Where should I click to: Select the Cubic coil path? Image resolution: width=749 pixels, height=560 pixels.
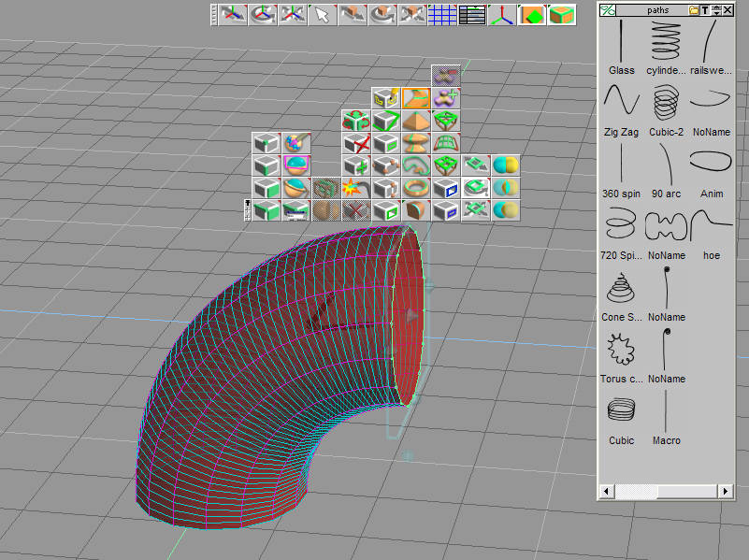coord(622,410)
